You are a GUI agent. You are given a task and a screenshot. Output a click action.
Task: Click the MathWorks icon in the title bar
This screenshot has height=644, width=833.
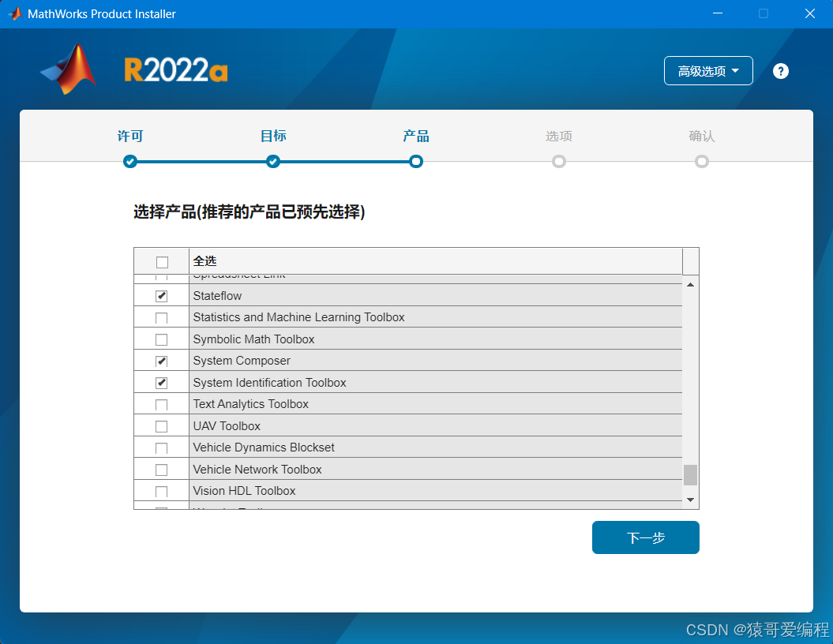coord(15,13)
